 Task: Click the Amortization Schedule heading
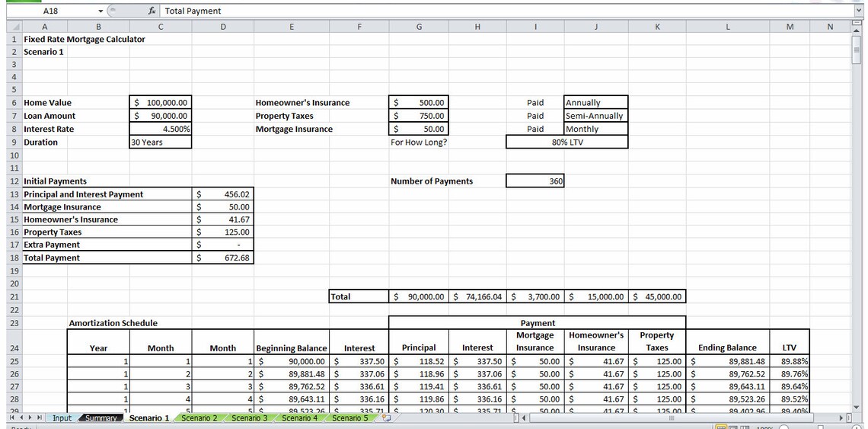coord(113,323)
